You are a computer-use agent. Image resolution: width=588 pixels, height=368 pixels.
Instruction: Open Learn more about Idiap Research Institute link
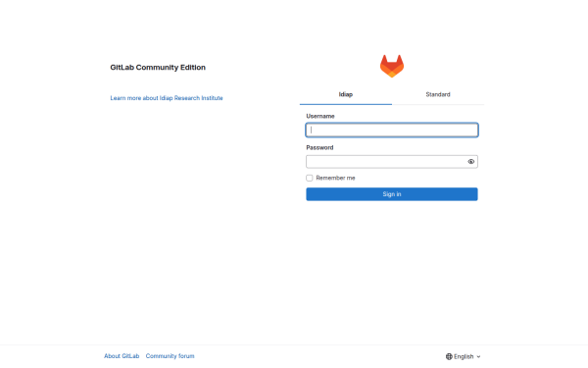(x=167, y=98)
